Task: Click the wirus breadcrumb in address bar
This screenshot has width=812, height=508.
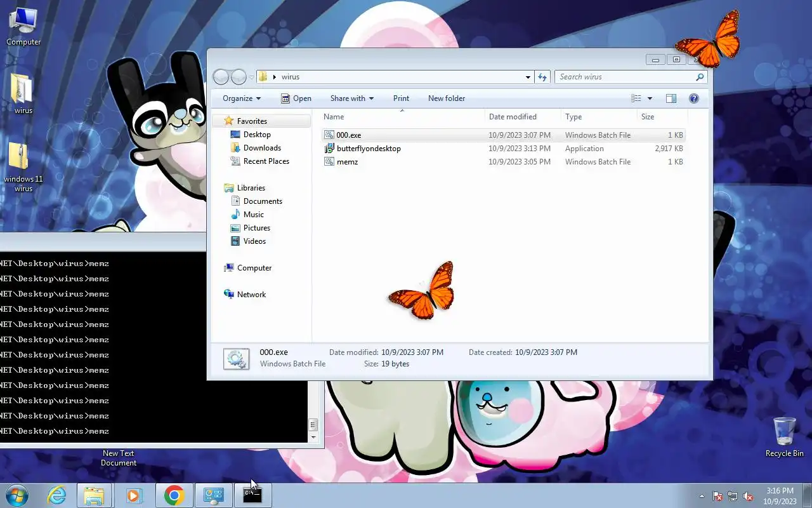Action: pyautogui.click(x=291, y=77)
